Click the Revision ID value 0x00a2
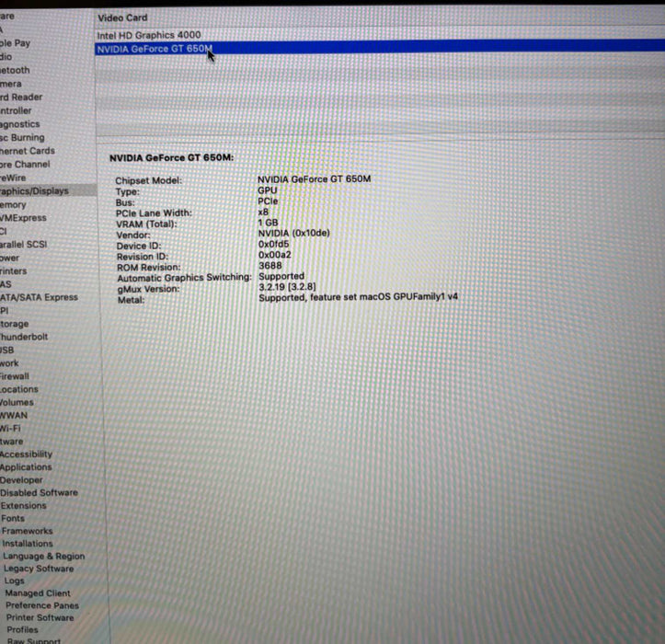 coord(275,255)
